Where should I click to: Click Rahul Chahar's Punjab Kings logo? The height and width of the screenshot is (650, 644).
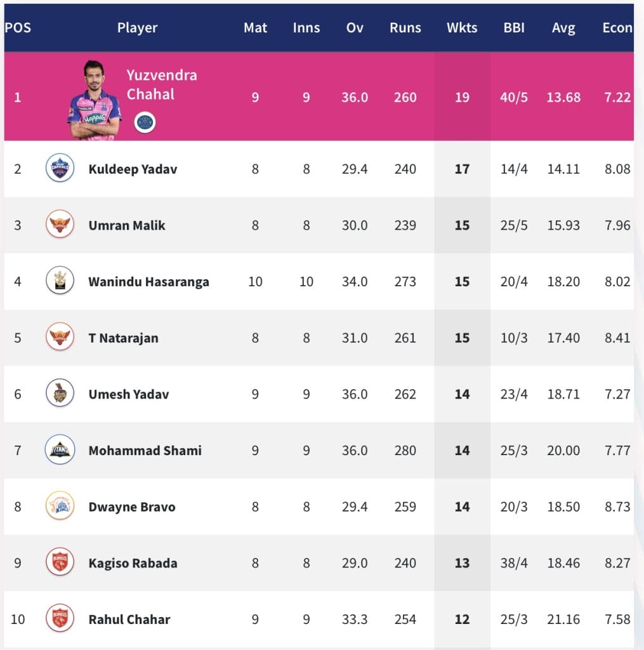coord(60,619)
